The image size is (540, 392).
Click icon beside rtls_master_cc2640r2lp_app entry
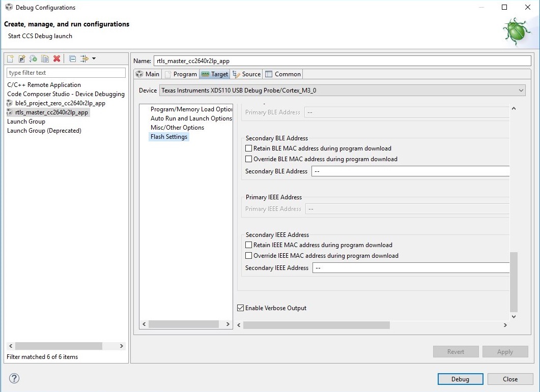pyautogui.click(x=10, y=112)
